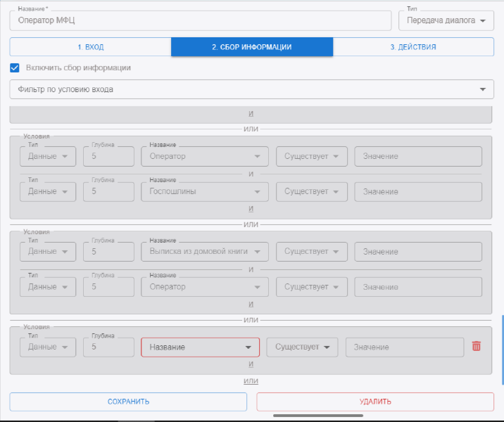Click the "И" link under the Госпошлины row
504x422 pixels.
251,209
